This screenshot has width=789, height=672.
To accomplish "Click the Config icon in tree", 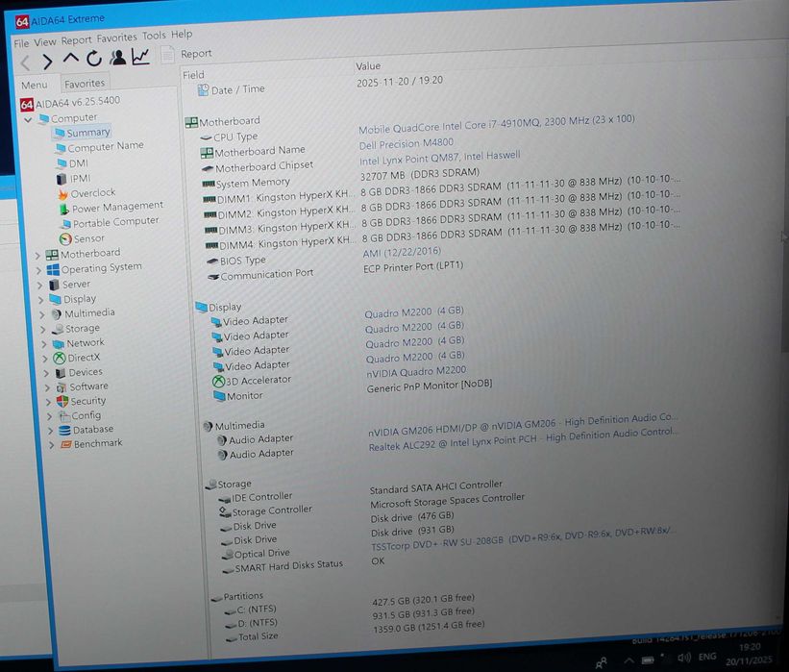I will pos(63,416).
